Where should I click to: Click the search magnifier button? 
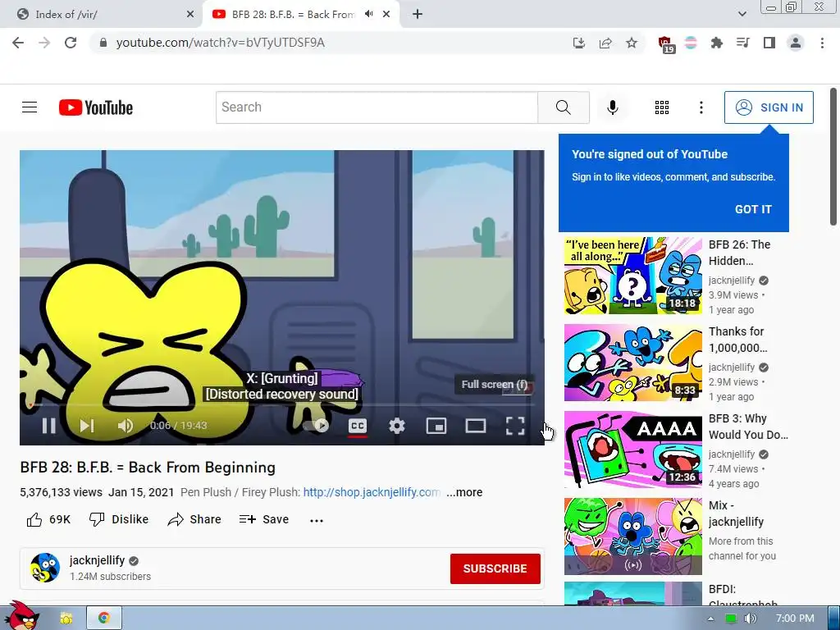click(564, 107)
